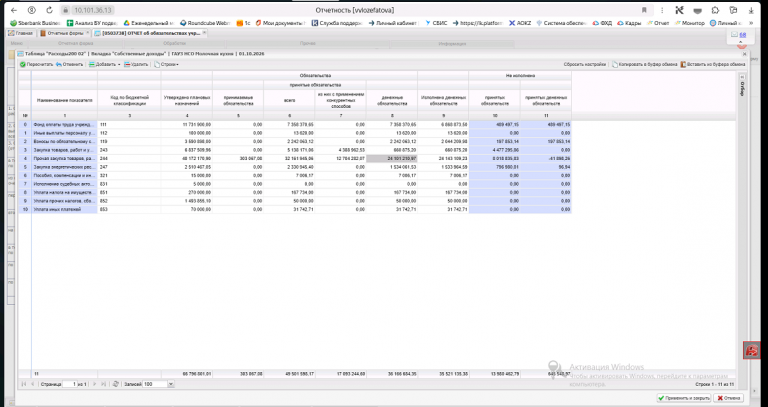Open Roundcube Webmail bookmark
The height and width of the screenshot is (407, 768).
(205, 23)
